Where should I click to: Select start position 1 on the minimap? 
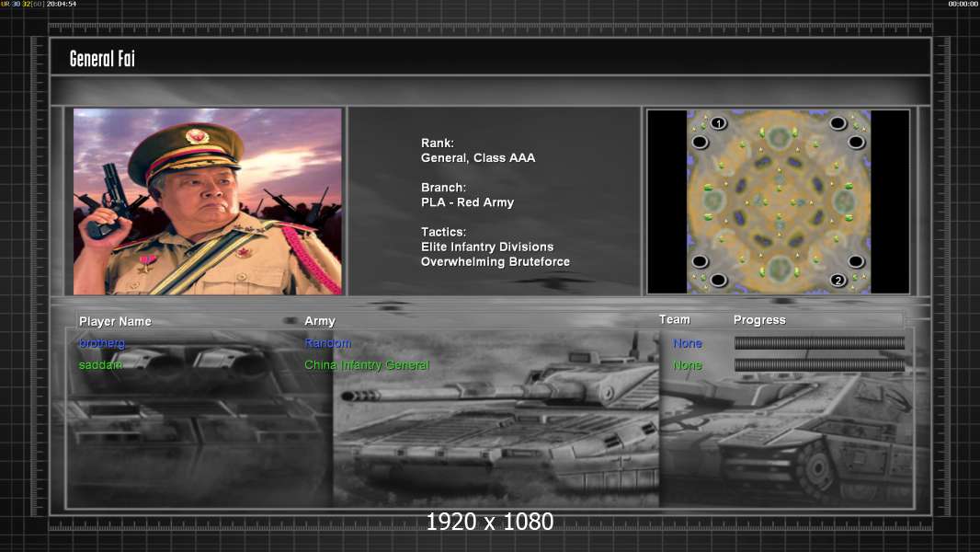[x=719, y=123]
